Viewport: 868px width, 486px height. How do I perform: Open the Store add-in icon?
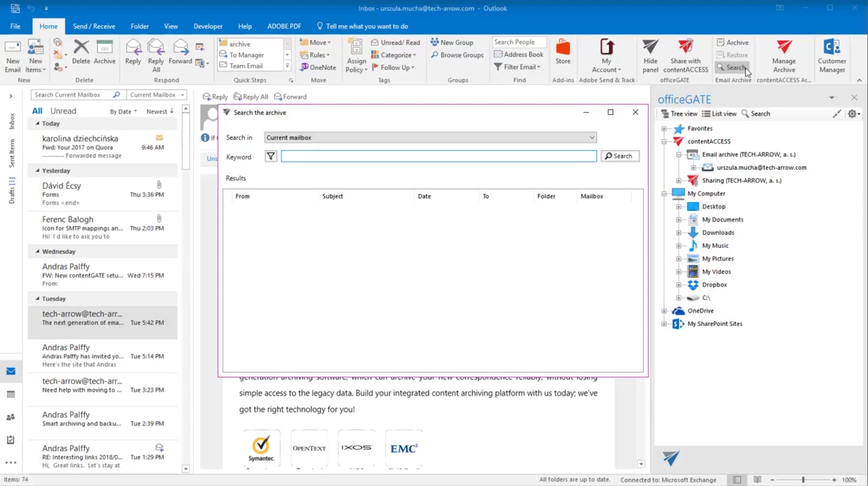tap(563, 51)
